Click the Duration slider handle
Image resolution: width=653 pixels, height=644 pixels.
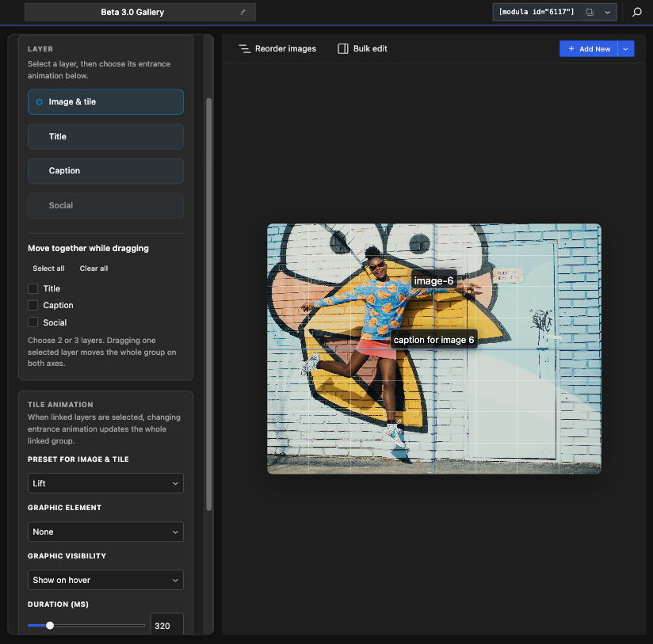point(50,625)
